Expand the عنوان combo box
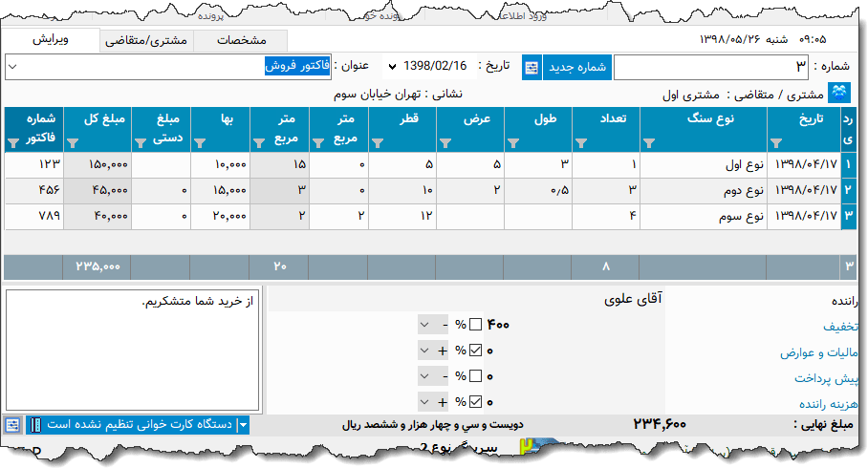 (x=13, y=67)
